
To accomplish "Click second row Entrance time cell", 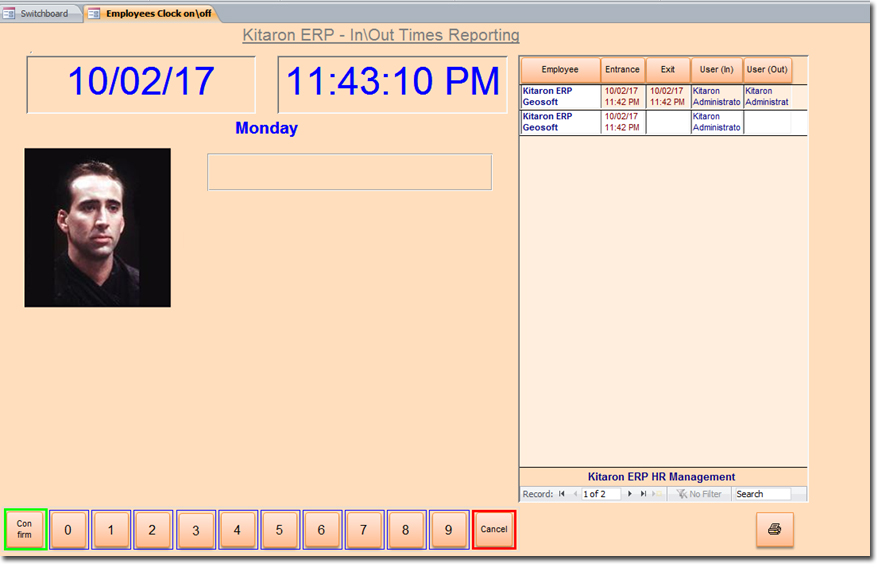I will point(623,122).
